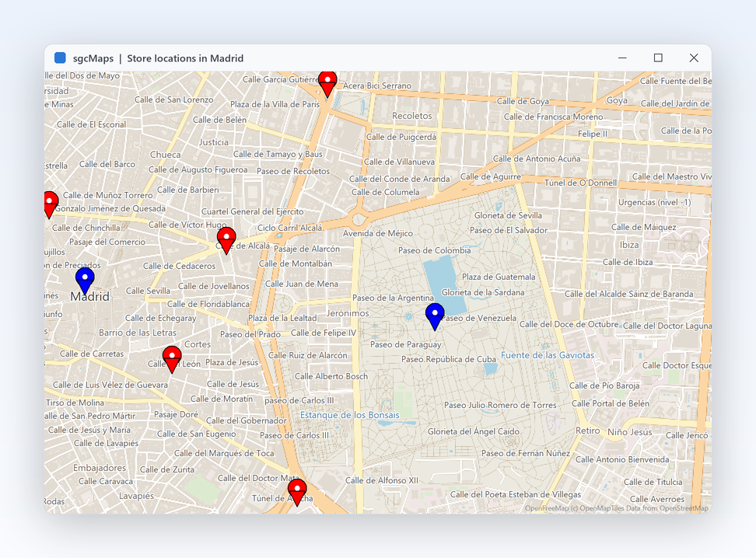Click the Jerónimos district label
This screenshot has height=558, width=756.
click(348, 313)
